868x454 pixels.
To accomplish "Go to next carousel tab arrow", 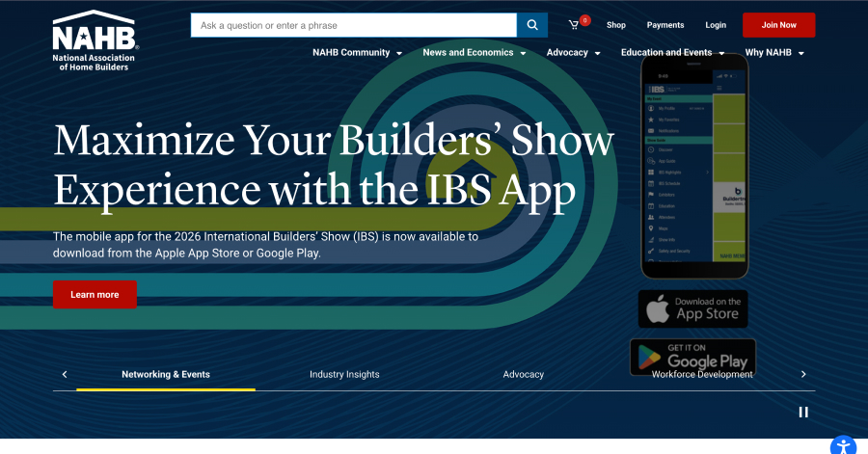I will (x=803, y=374).
